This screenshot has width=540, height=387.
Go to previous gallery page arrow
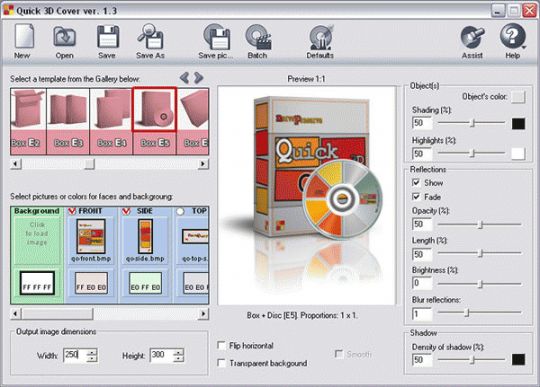(185, 78)
